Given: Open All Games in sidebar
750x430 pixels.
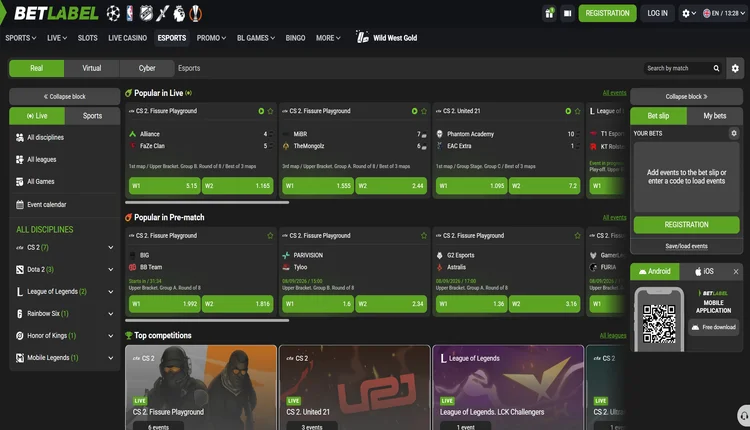Looking at the screenshot, I should tap(64, 181).
